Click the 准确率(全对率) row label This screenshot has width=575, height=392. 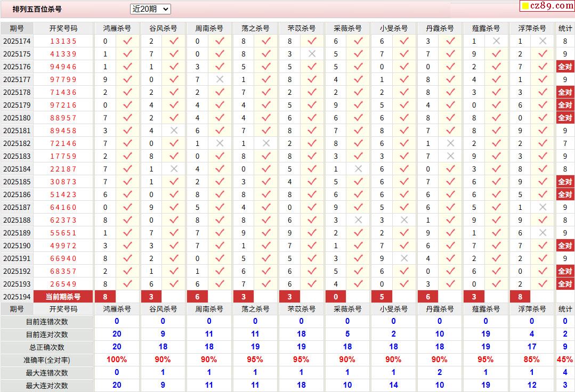47,360
